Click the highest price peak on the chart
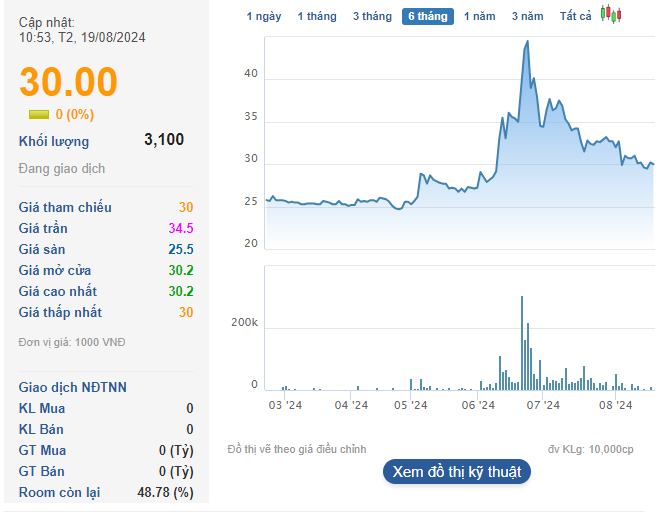Image resolution: width=665 pixels, height=516 pixels. point(526,42)
